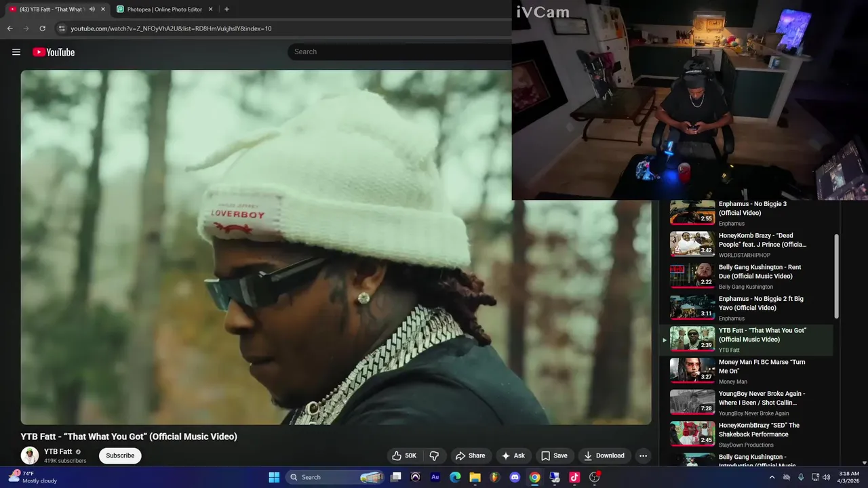The image size is (868, 488).
Task: Open the YouTube hamburger guide menu
Action: pos(16,52)
